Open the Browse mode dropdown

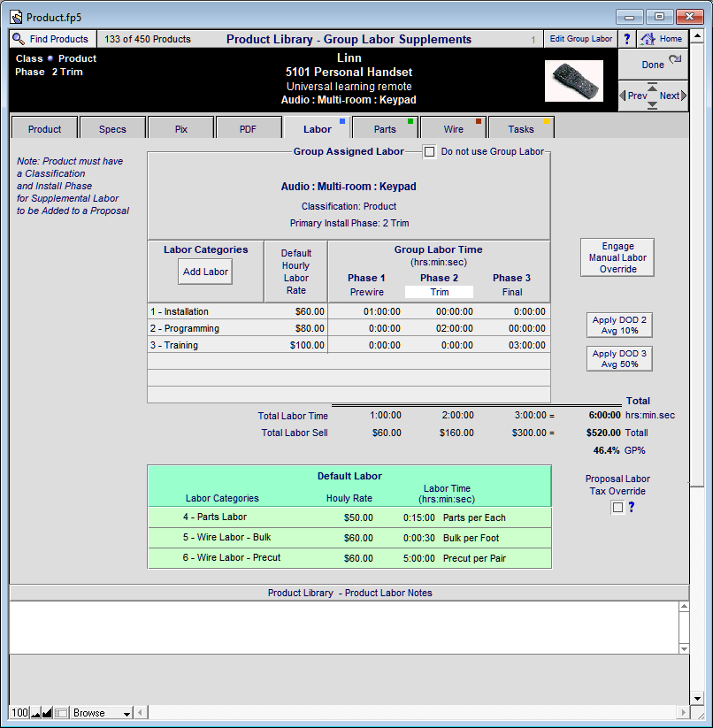point(102,713)
